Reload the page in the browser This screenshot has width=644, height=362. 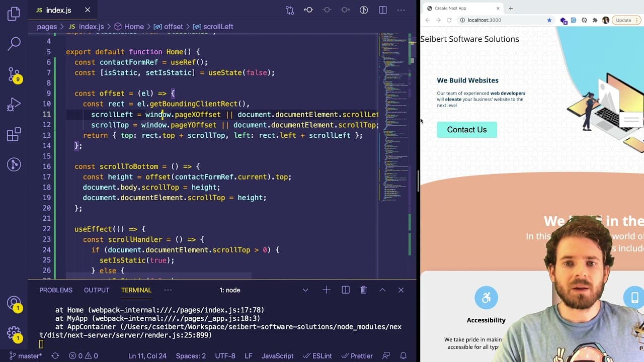pos(449,20)
